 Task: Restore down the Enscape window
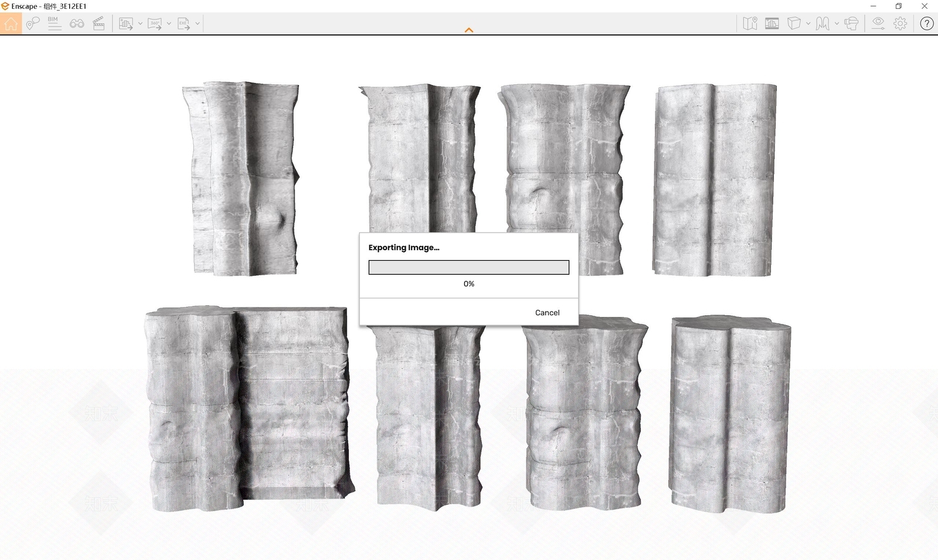pos(899,6)
